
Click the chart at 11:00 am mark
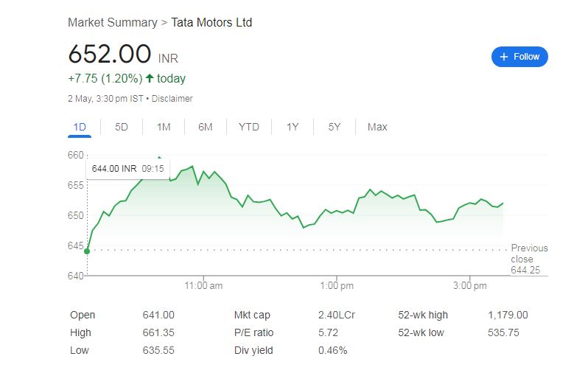click(x=204, y=221)
